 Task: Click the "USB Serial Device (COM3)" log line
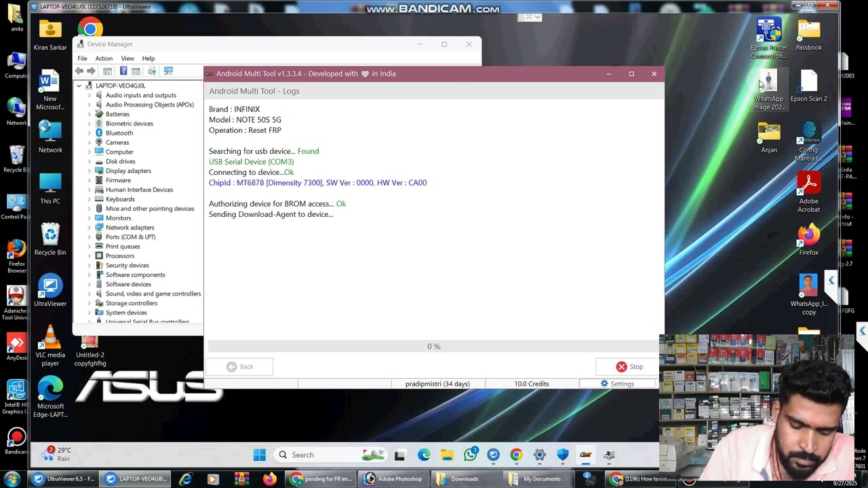click(252, 162)
